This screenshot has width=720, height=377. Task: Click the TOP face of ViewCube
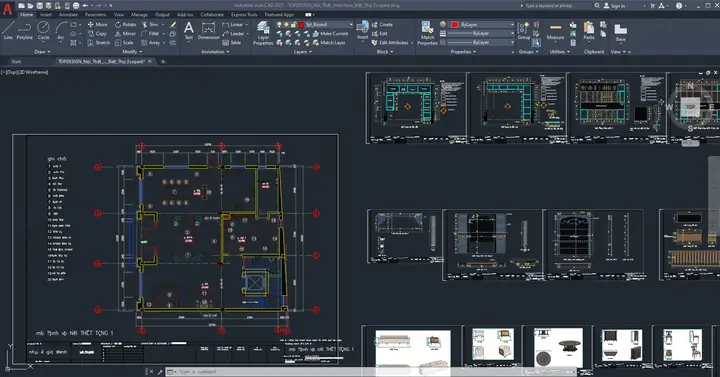[x=690, y=107]
